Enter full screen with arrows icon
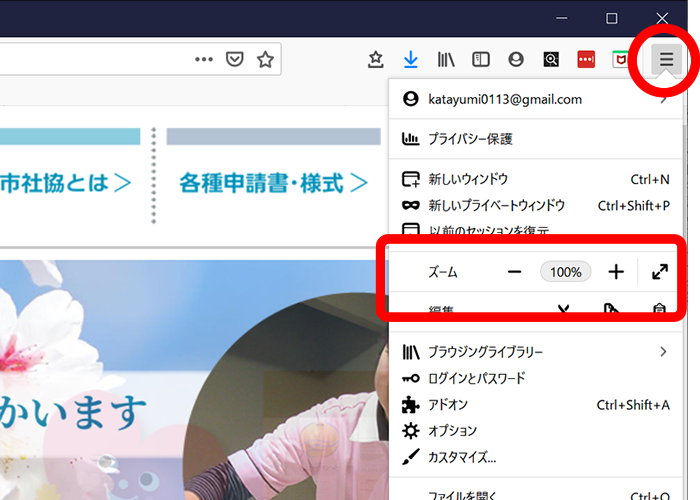 pyautogui.click(x=660, y=271)
